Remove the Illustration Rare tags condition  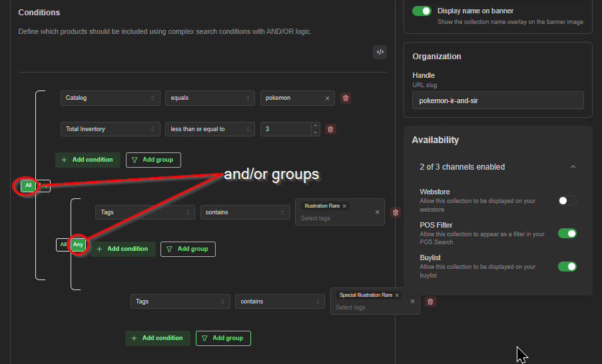pyautogui.click(x=396, y=212)
